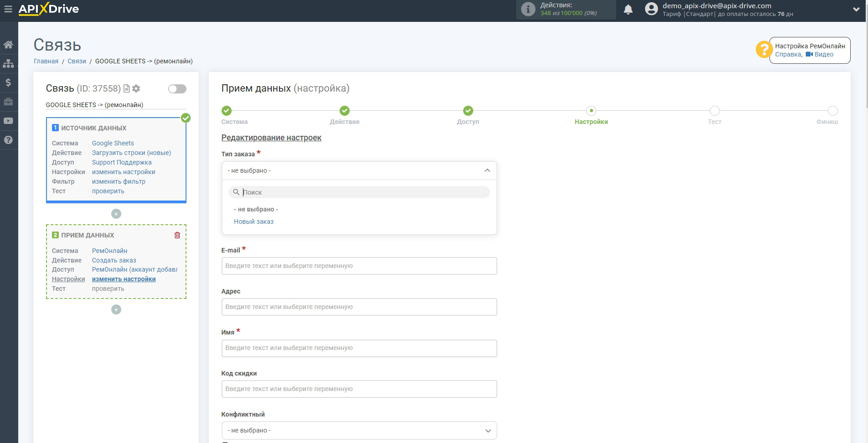
Task: Select the '- не выбрано -' list option
Action: pyautogui.click(x=256, y=209)
